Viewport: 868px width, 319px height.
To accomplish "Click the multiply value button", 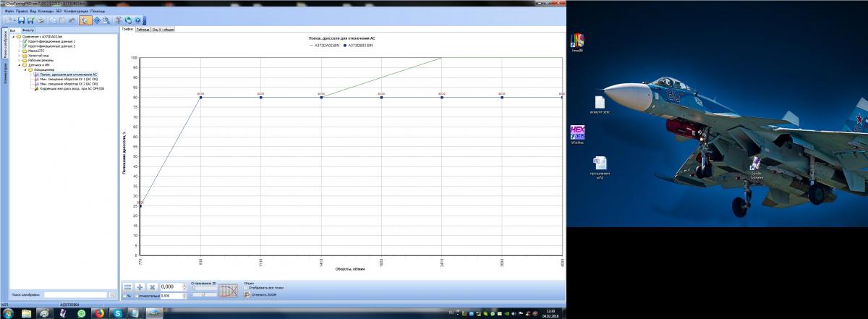I will pos(153,287).
